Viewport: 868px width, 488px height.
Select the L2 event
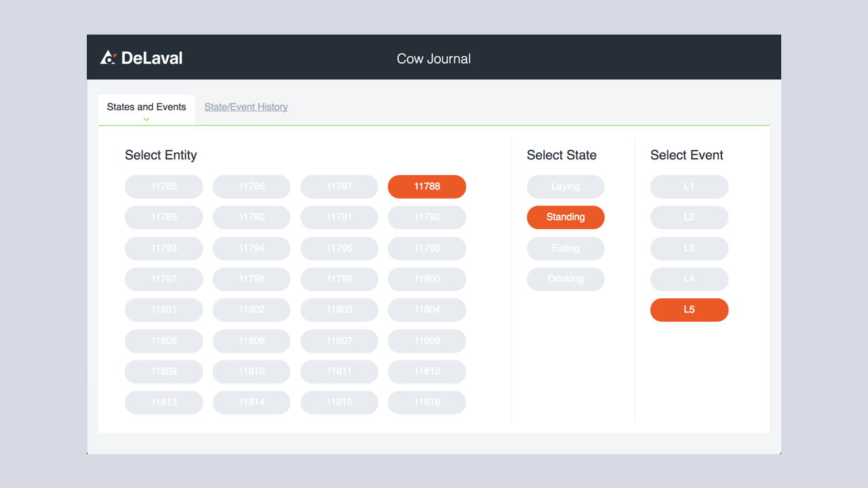pos(689,217)
